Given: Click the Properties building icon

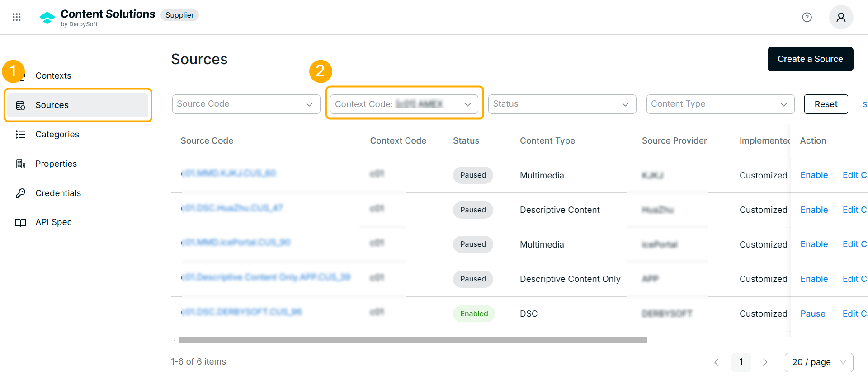Looking at the screenshot, I should point(20,164).
